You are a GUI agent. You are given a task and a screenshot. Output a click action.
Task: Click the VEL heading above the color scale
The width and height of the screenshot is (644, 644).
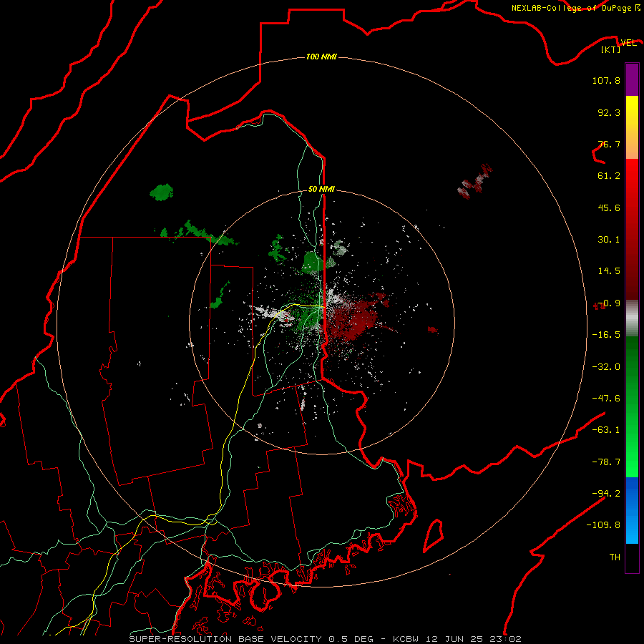coord(629,42)
